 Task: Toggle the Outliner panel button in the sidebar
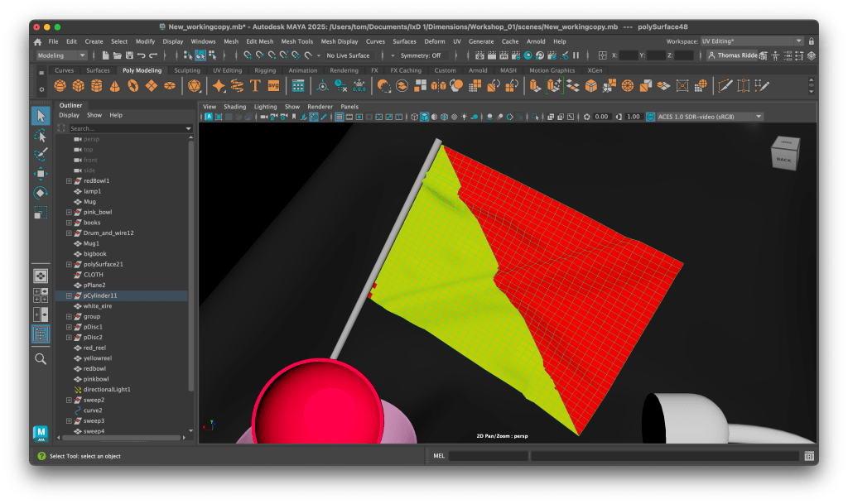[x=41, y=334]
